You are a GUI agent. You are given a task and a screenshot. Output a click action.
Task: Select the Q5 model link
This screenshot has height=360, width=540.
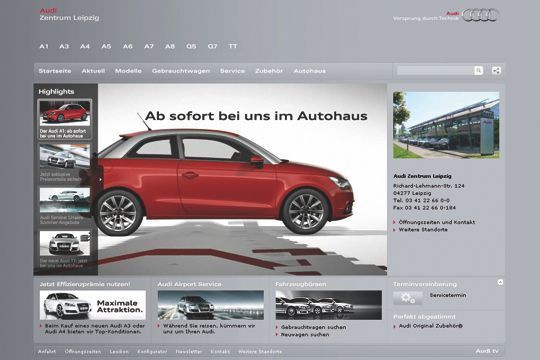click(191, 46)
